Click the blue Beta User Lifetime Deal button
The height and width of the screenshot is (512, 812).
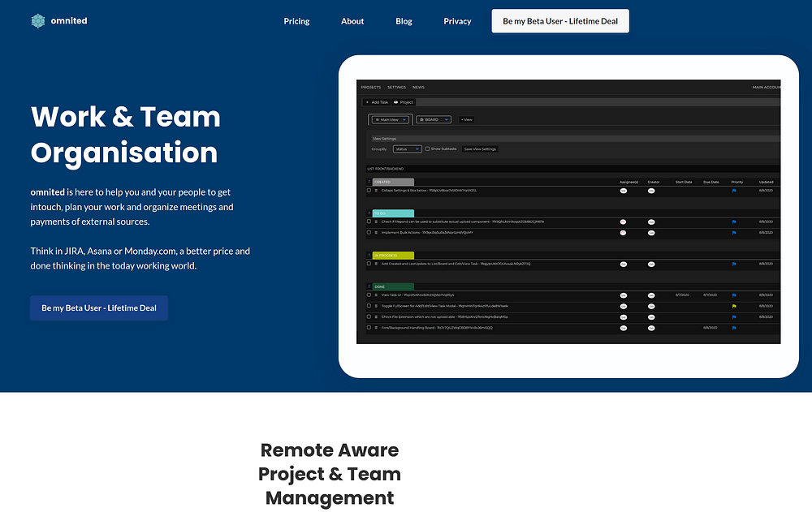pyautogui.click(x=99, y=308)
